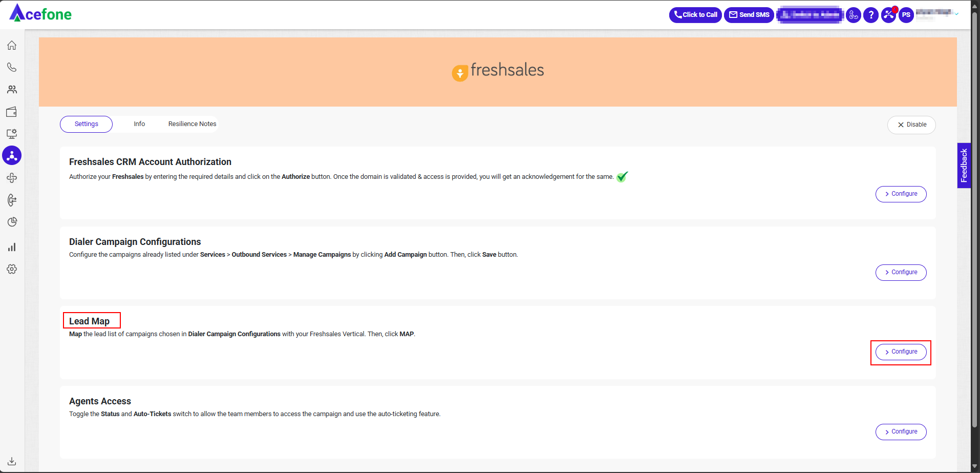This screenshot has width=980, height=473.
Task: Switch to the Resilience Notes tab
Action: pyautogui.click(x=193, y=124)
